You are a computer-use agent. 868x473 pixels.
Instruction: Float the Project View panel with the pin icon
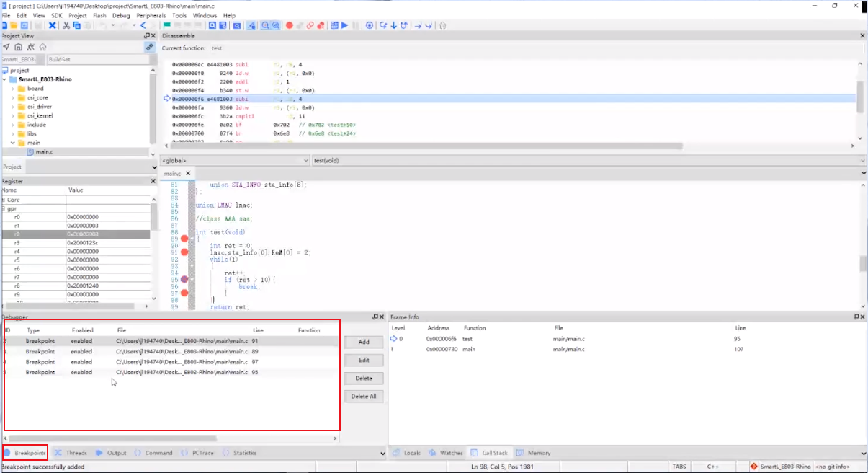coord(147,35)
